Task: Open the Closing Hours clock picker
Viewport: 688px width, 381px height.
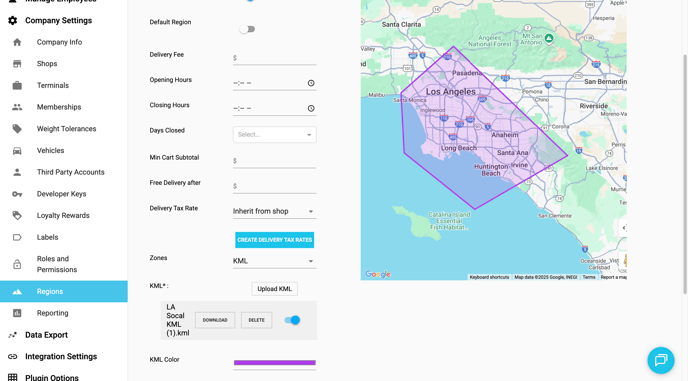Action: pyautogui.click(x=311, y=108)
